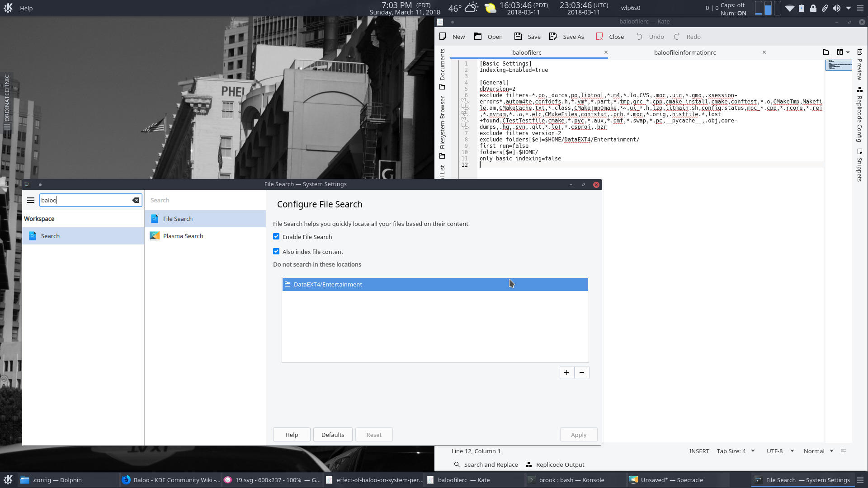The image size is (868, 488).
Task: Close the baloofileinformationrc tab
Action: [764, 52]
